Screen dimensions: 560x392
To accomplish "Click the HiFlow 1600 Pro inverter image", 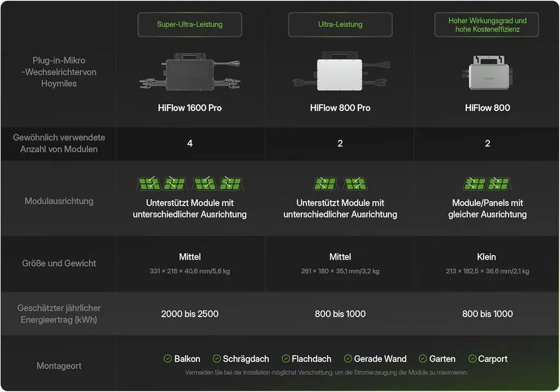I will click(x=190, y=73).
